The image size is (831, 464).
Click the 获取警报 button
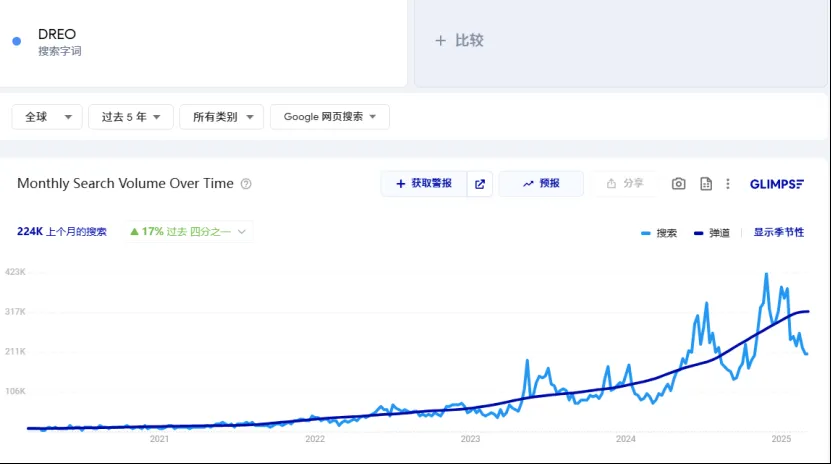pos(424,184)
